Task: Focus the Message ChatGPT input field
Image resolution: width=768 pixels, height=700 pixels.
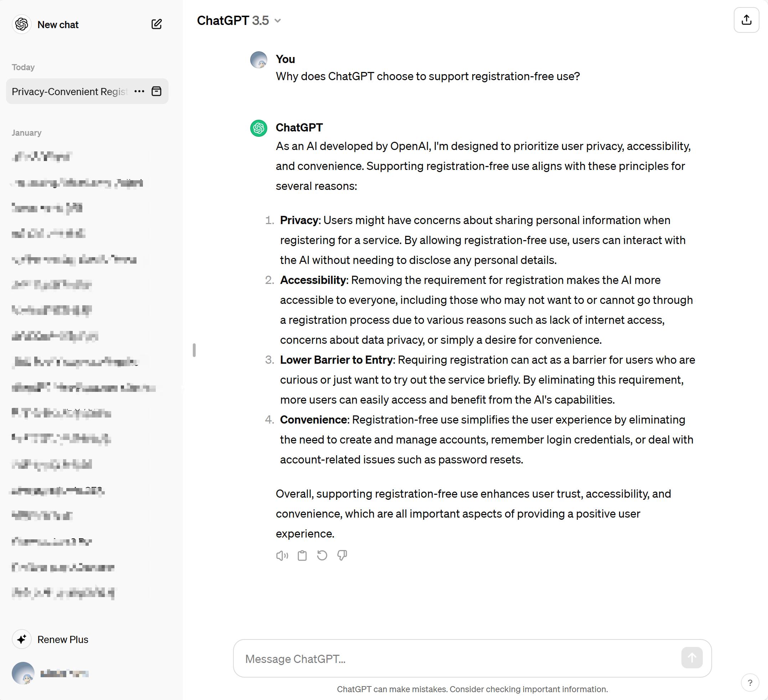Action: tap(457, 658)
